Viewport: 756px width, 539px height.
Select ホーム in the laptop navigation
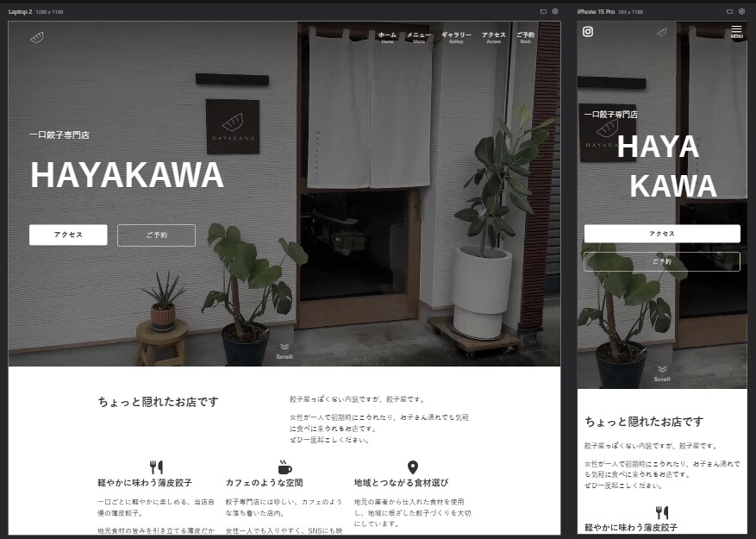(387, 37)
